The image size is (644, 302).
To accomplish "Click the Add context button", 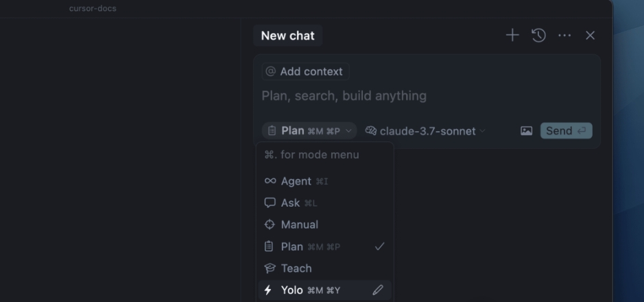I will (305, 71).
